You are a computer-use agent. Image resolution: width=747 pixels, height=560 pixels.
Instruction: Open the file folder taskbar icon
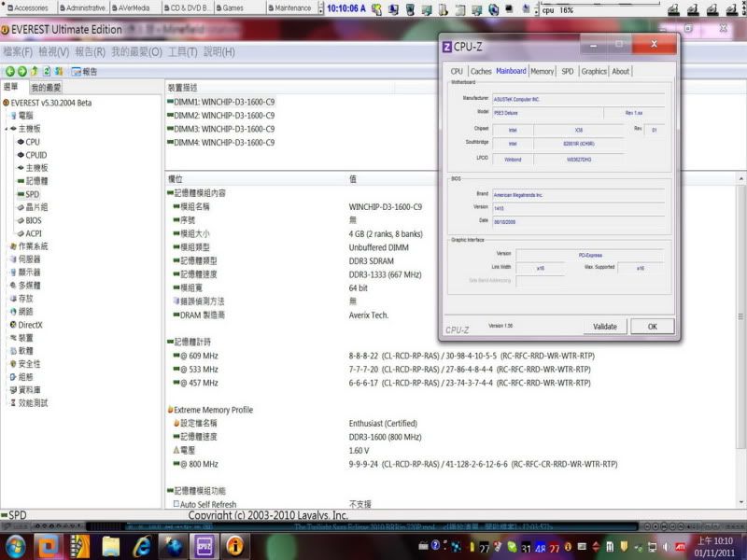point(111,546)
